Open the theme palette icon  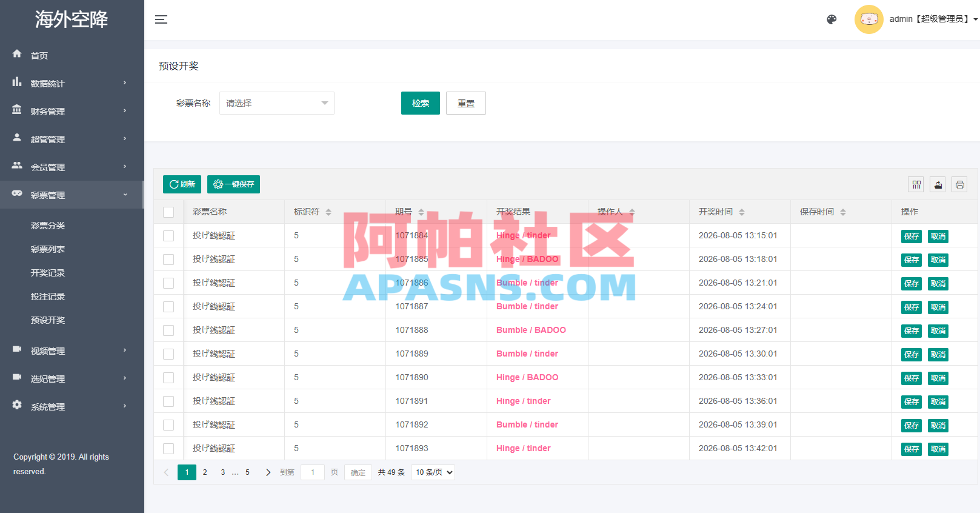832,19
